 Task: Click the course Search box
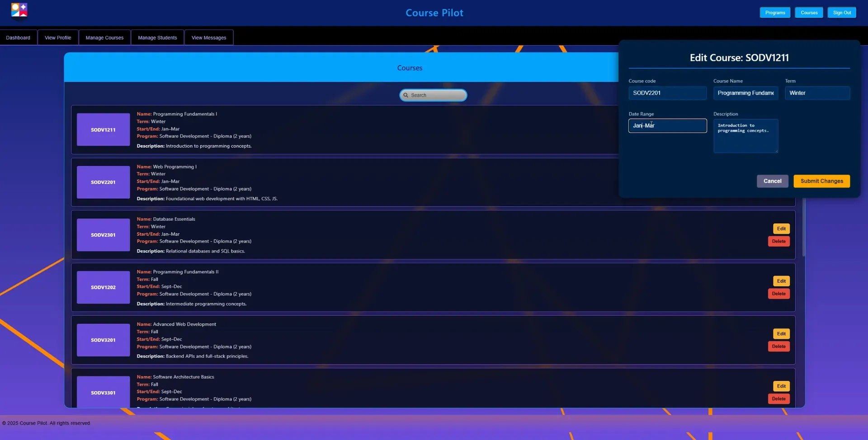coord(433,95)
